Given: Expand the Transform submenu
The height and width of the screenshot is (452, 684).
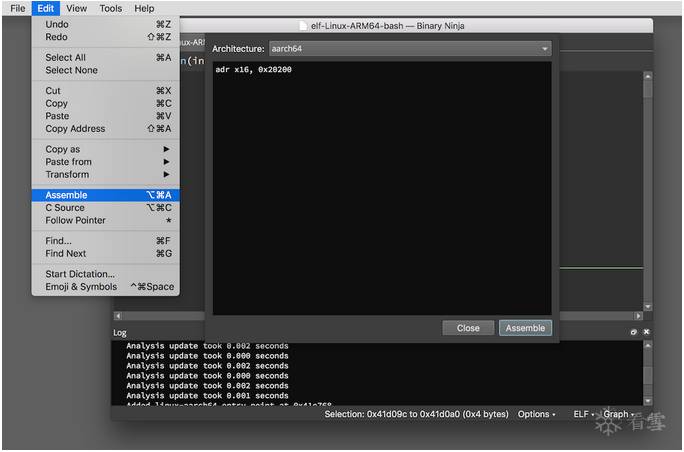Looking at the screenshot, I should pos(106,174).
